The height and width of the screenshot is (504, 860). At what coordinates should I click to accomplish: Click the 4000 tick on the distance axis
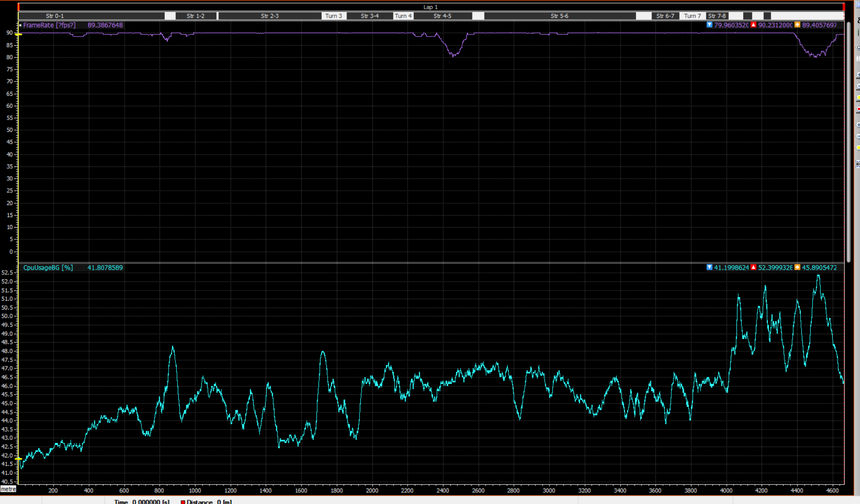pyautogui.click(x=727, y=491)
